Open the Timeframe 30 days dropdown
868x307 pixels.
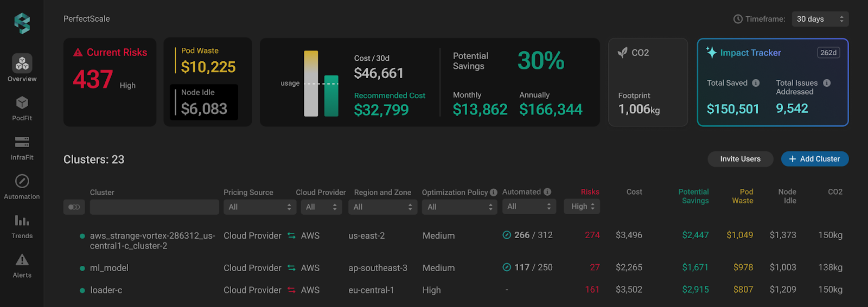(x=820, y=19)
